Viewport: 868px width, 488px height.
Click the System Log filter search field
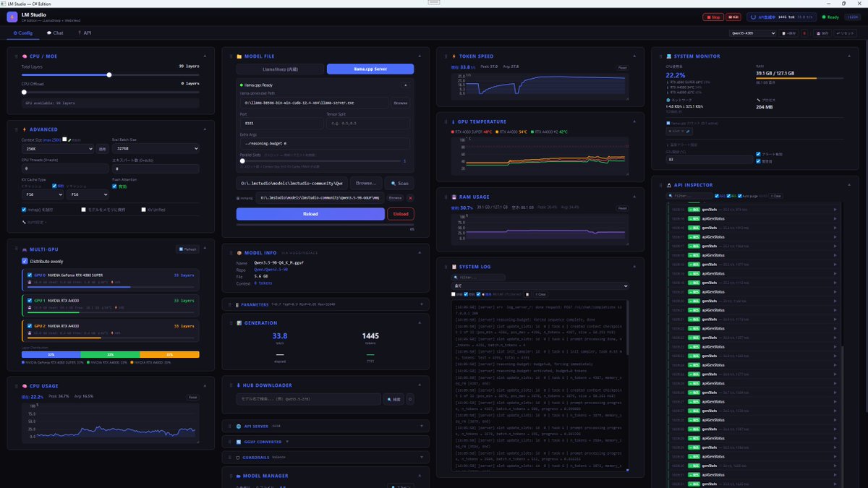click(x=479, y=278)
